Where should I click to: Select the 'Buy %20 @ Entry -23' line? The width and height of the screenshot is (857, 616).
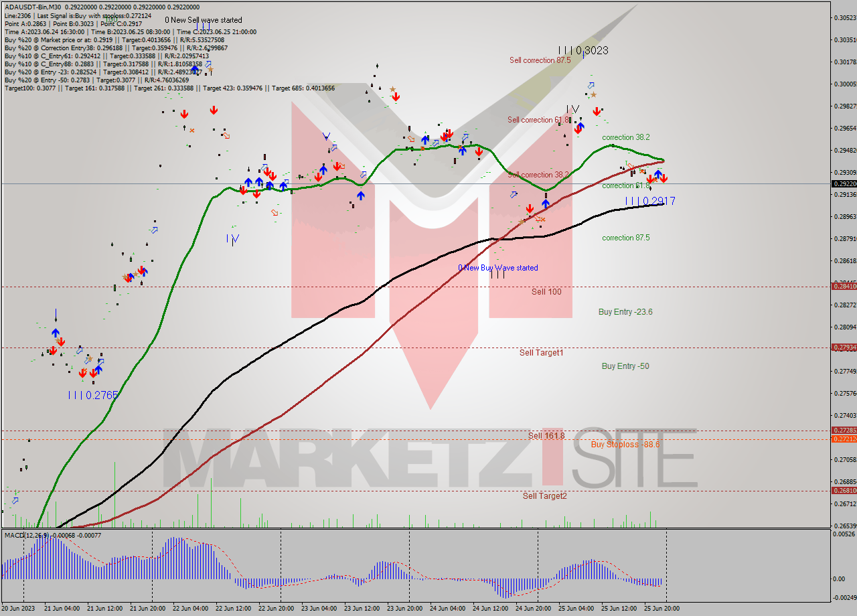tap(106, 72)
